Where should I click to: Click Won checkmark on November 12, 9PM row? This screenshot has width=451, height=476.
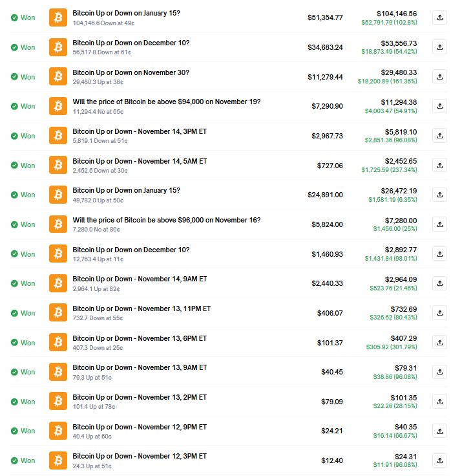pyautogui.click(x=14, y=431)
